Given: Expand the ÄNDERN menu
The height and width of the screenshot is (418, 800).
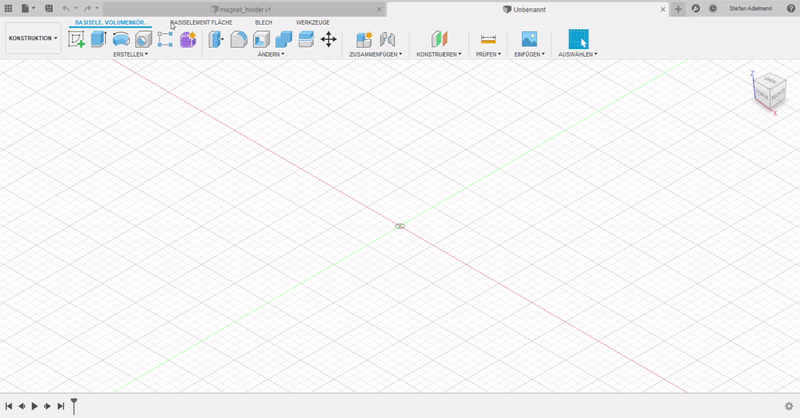Looking at the screenshot, I should pyautogui.click(x=270, y=55).
